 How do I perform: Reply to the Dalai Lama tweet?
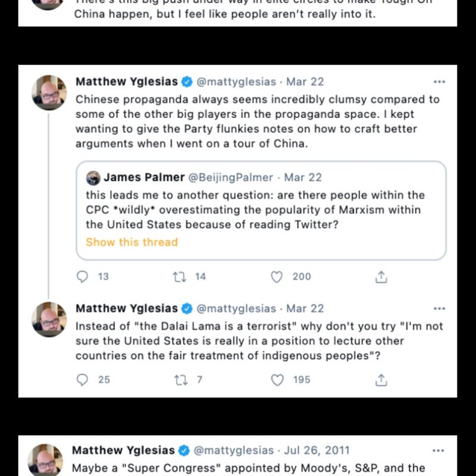coord(83,380)
